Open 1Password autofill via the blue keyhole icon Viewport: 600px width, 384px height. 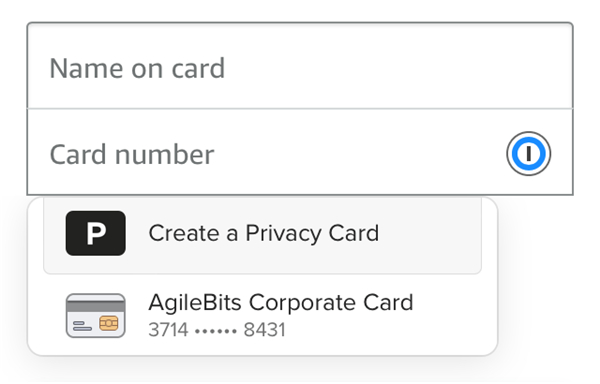pyautogui.click(x=528, y=154)
